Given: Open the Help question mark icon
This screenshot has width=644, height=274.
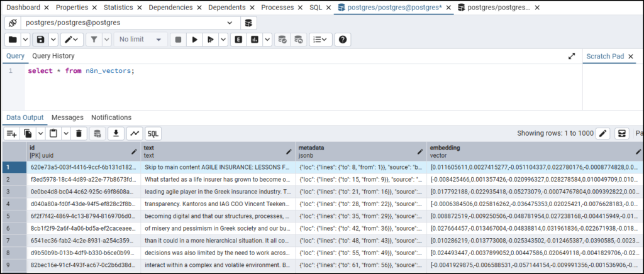Looking at the screenshot, I should click(343, 40).
